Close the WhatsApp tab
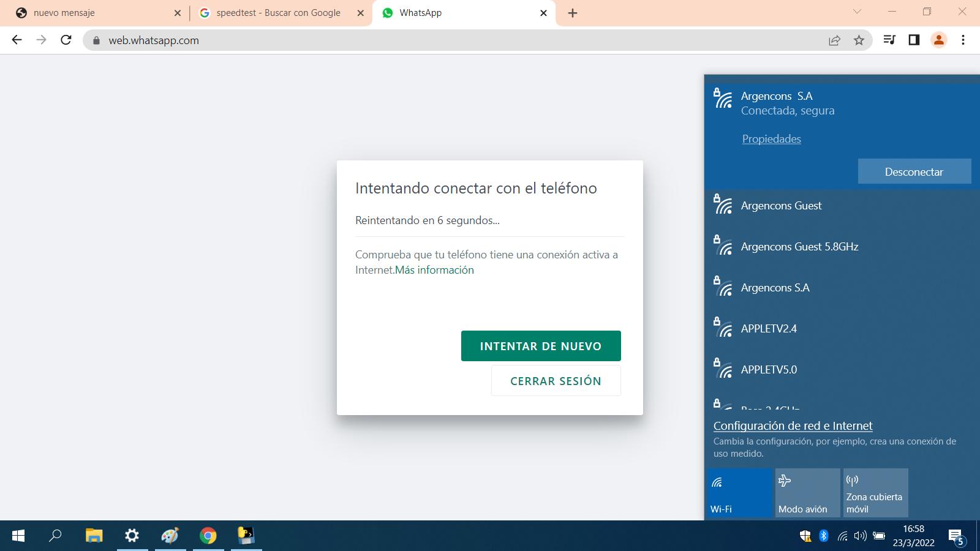This screenshot has width=980, height=551. (x=543, y=13)
